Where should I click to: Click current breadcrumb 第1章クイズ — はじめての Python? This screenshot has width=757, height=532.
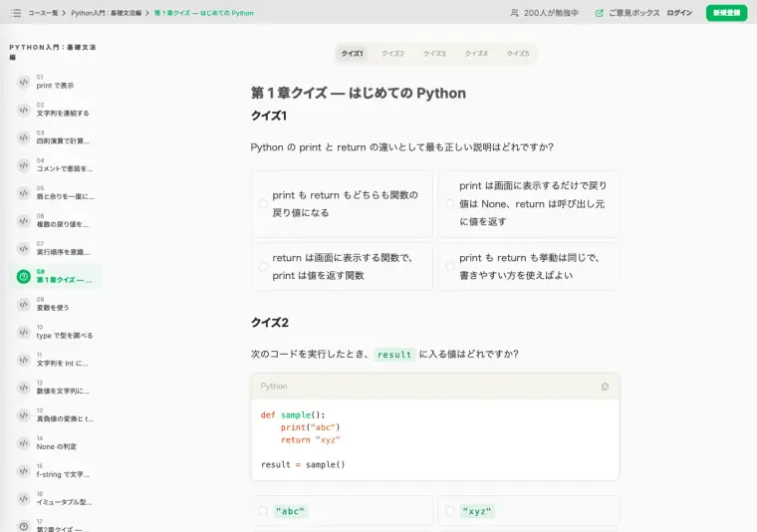tap(204, 13)
